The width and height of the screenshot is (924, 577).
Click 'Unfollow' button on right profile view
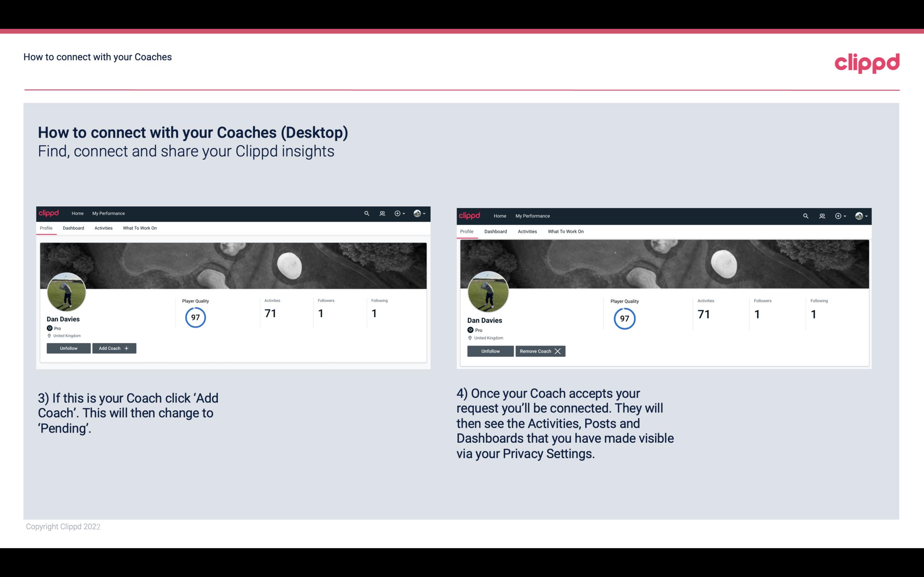tap(490, 351)
